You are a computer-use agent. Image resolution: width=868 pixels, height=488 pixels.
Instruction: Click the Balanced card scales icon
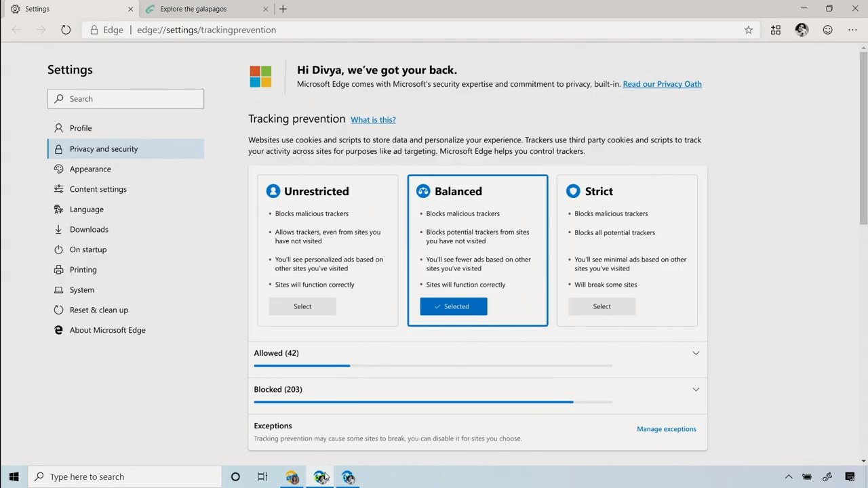[423, 191]
